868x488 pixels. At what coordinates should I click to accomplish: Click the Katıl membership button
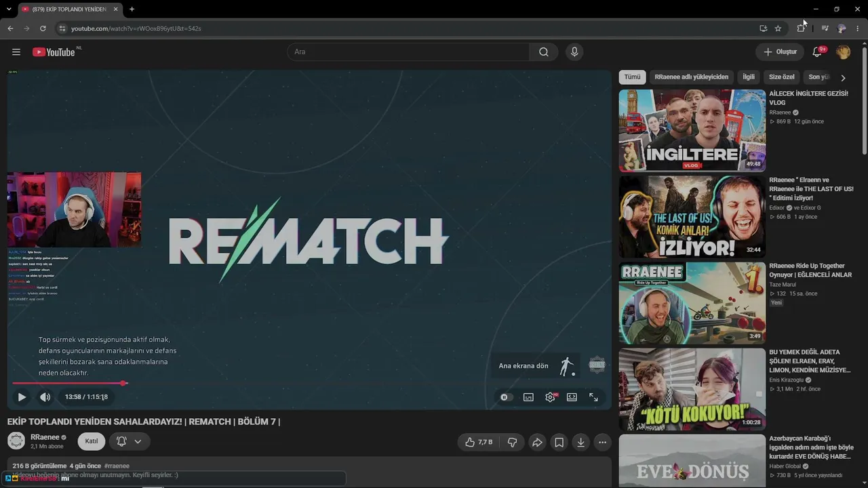click(92, 441)
